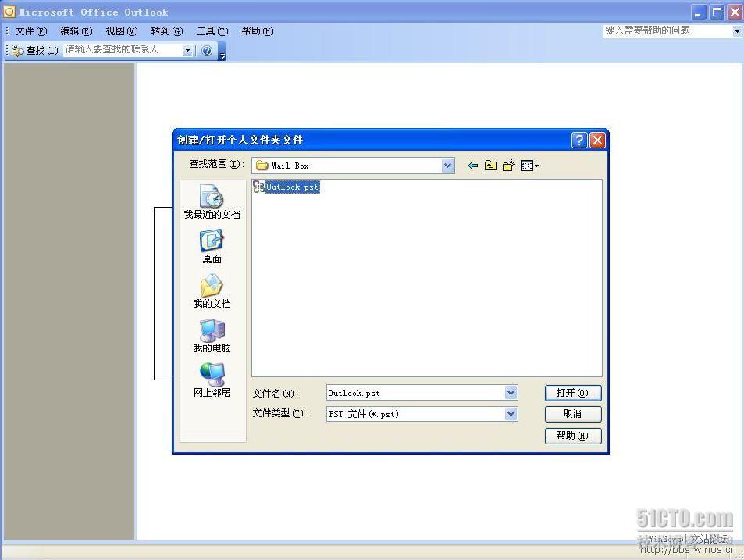This screenshot has width=744, height=560.
Task: Maximize the Outlook window
Action: point(717,12)
